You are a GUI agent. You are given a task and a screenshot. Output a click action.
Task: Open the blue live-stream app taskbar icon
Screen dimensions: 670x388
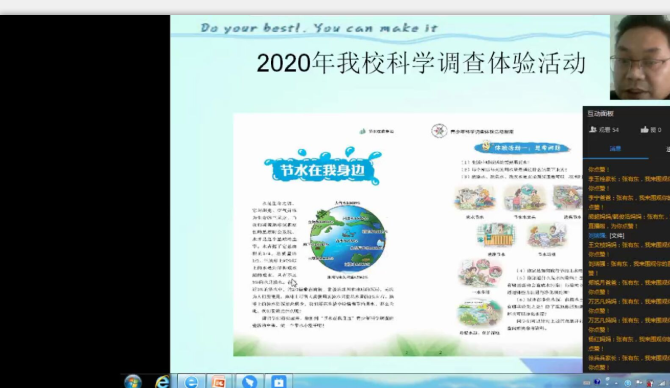click(x=279, y=382)
